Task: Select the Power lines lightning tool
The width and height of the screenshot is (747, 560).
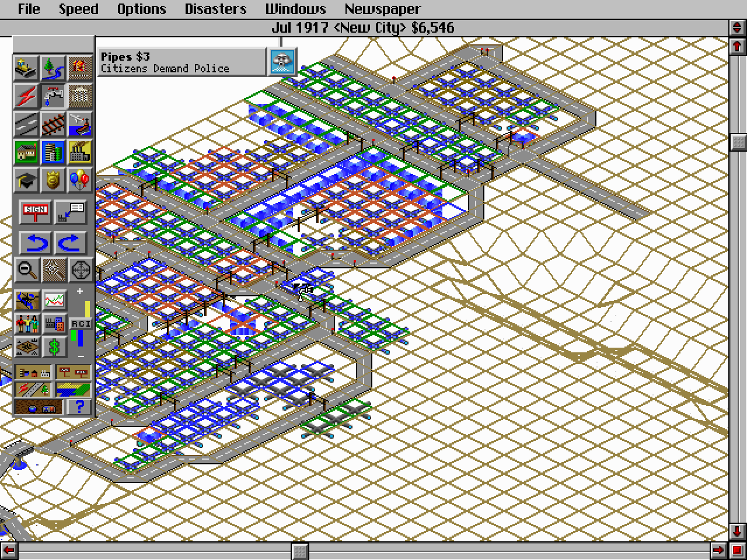Action: [27, 96]
